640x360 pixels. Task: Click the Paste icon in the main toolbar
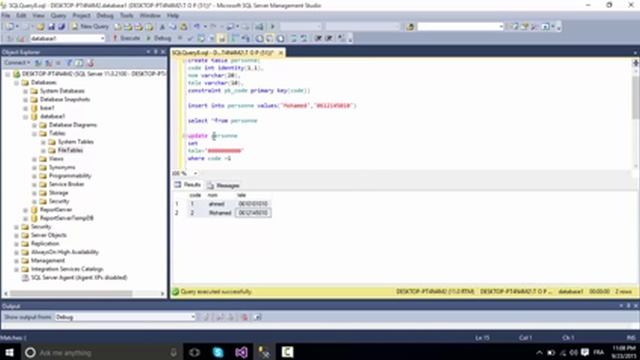click(183, 27)
